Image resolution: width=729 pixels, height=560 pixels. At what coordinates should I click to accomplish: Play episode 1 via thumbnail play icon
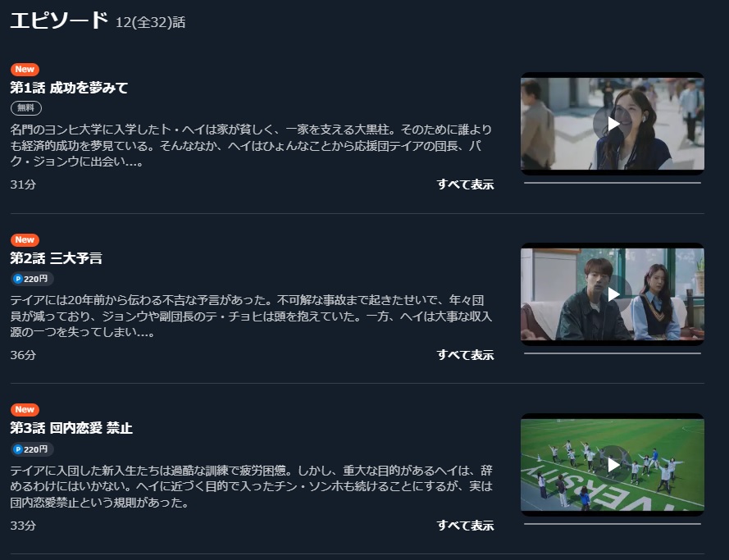coord(613,124)
